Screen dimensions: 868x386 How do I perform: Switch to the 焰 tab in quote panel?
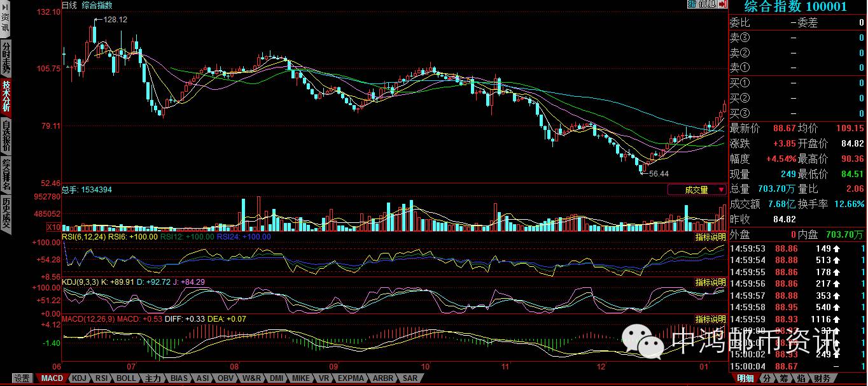(x=801, y=378)
